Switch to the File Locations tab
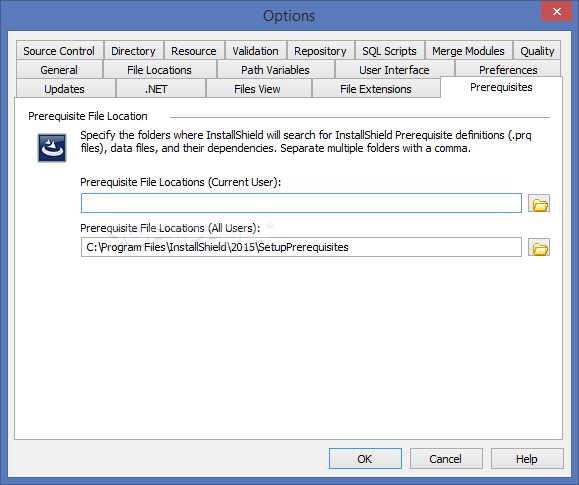 160,70
